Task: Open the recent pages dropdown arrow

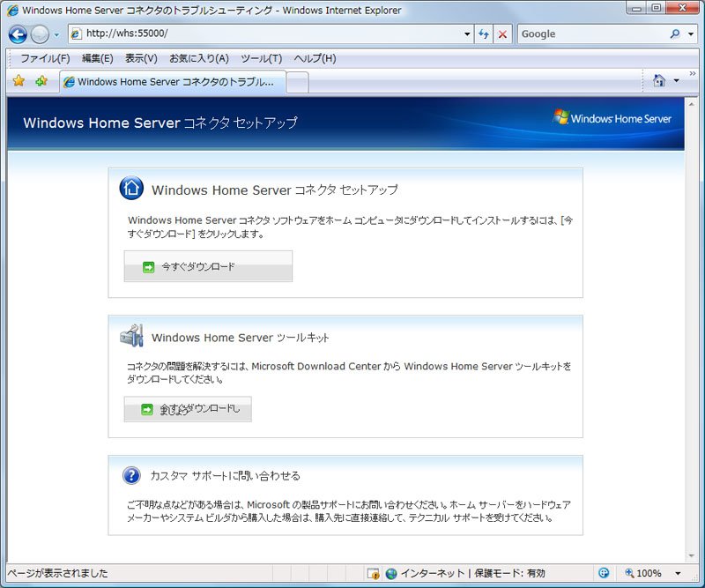Action: 56,34
